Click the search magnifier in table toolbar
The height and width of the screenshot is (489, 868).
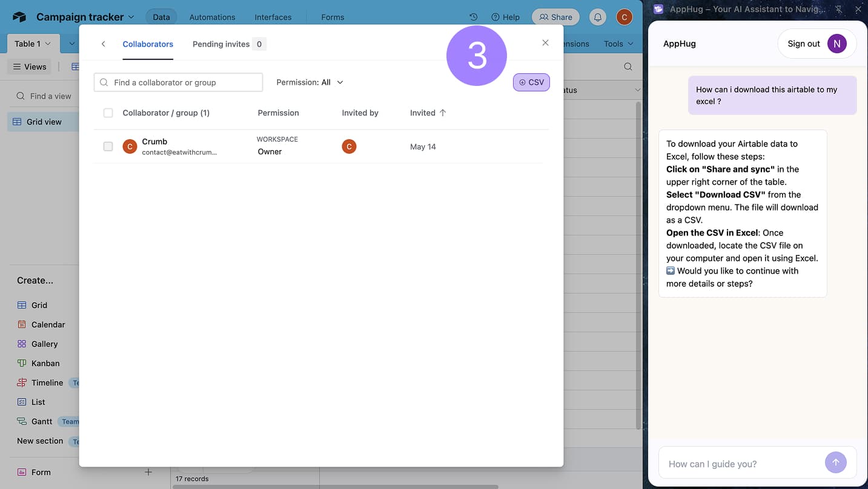pyautogui.click(x=628, y=67)
